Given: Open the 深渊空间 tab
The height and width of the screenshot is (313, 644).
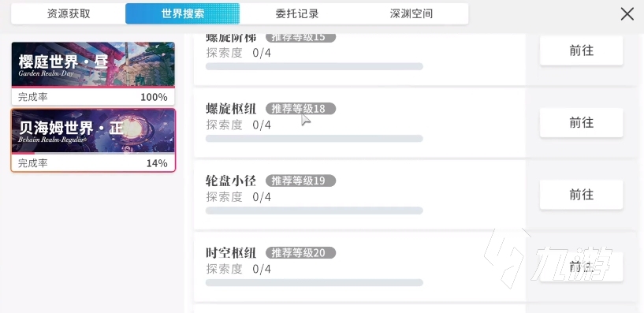Looking at the screenshot, I should [411, 13].
